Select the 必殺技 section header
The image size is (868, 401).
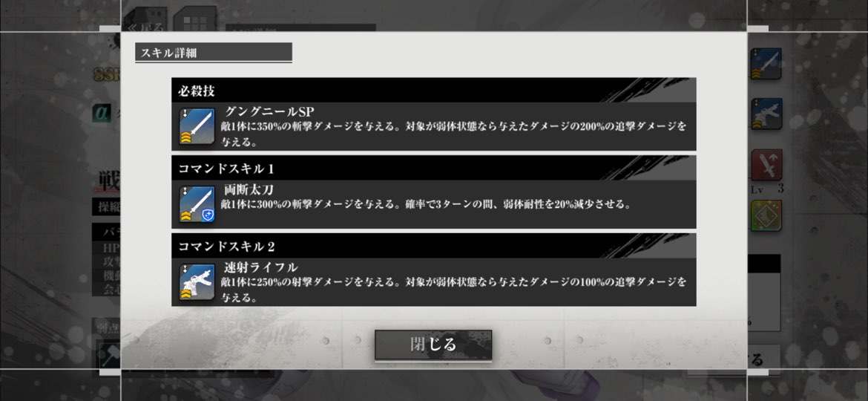(434, 90)
